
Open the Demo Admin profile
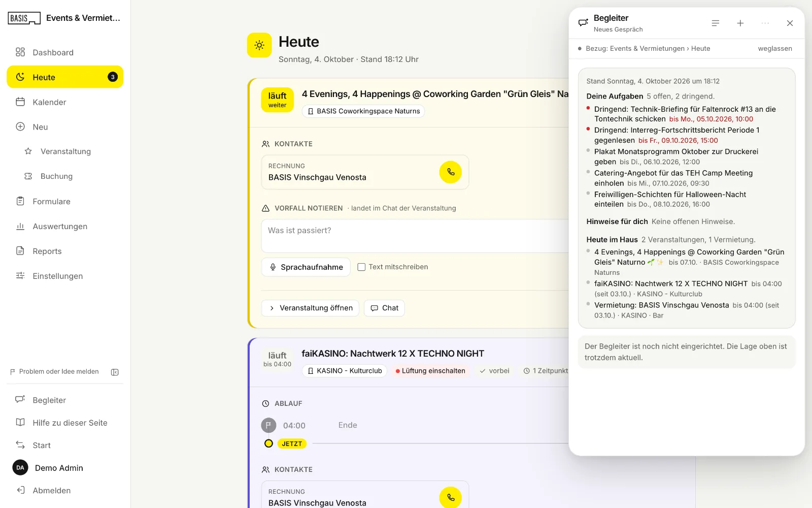(x=65, y=468)
